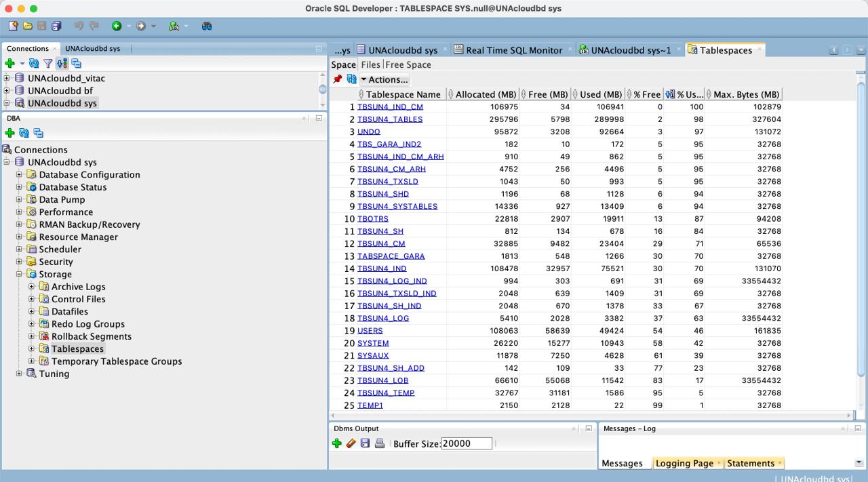This screenshot has width=868, height=482.
Task: Open the Files sub-tab
Action: (x=371, y=65)
